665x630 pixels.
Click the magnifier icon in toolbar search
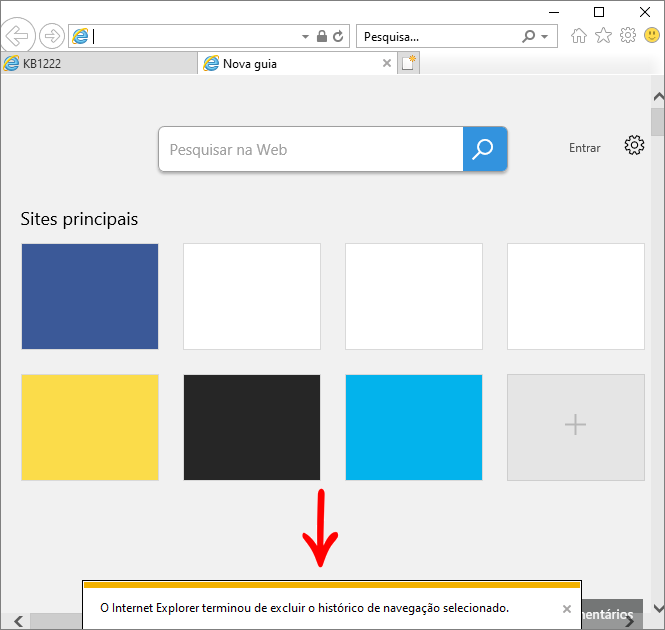[528, 36]
